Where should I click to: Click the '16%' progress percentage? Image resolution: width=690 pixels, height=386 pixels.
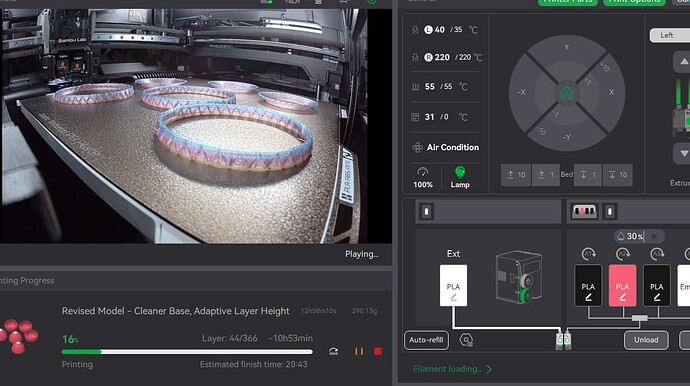(70, 339)
